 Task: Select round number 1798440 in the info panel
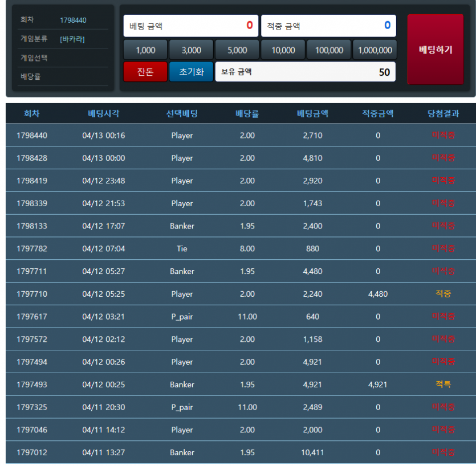73,21
